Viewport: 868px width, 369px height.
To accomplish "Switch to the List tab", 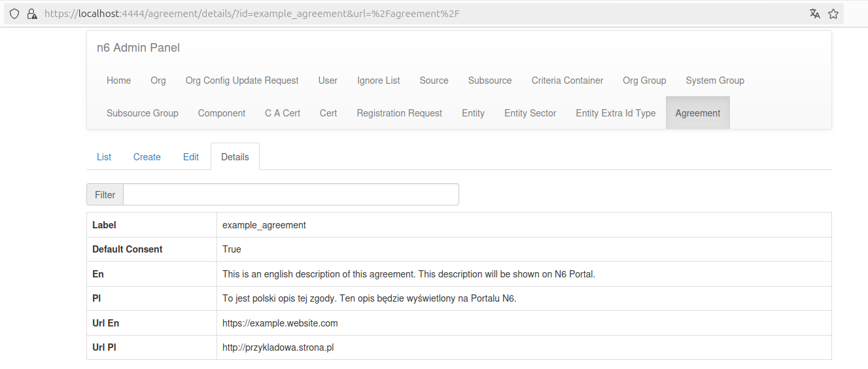I will (104, 157).
